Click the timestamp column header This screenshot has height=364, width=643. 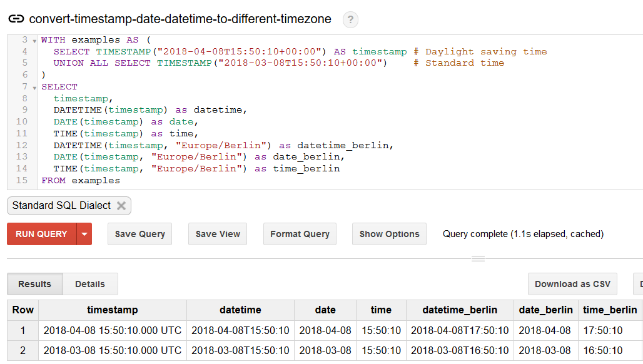(112, 310)
